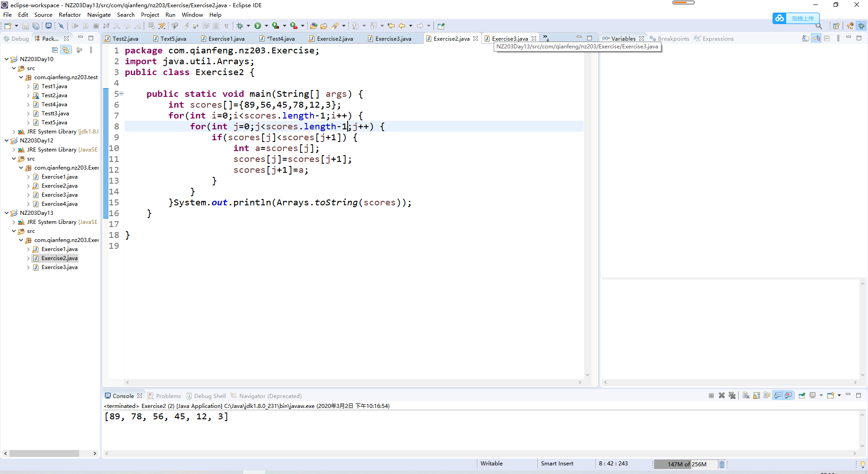Expand the Test1.java tree node
This screenshot has height=474, width=868.
(28, 86)
